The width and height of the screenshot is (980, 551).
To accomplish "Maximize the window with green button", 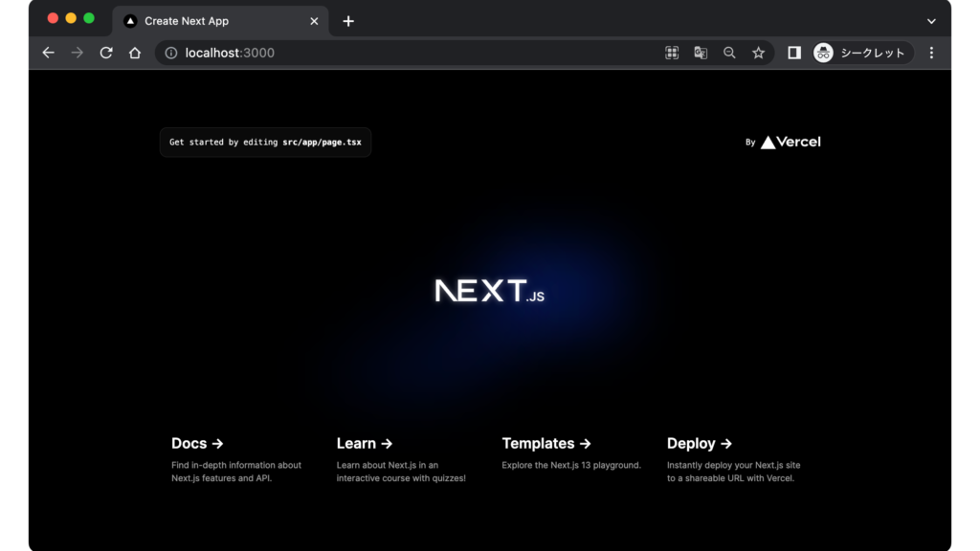I will (89, 18).
